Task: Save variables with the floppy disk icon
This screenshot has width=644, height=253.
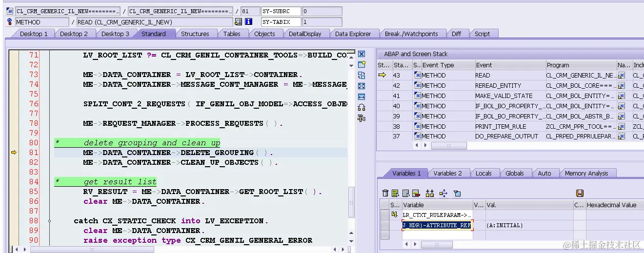Action: 580,194
